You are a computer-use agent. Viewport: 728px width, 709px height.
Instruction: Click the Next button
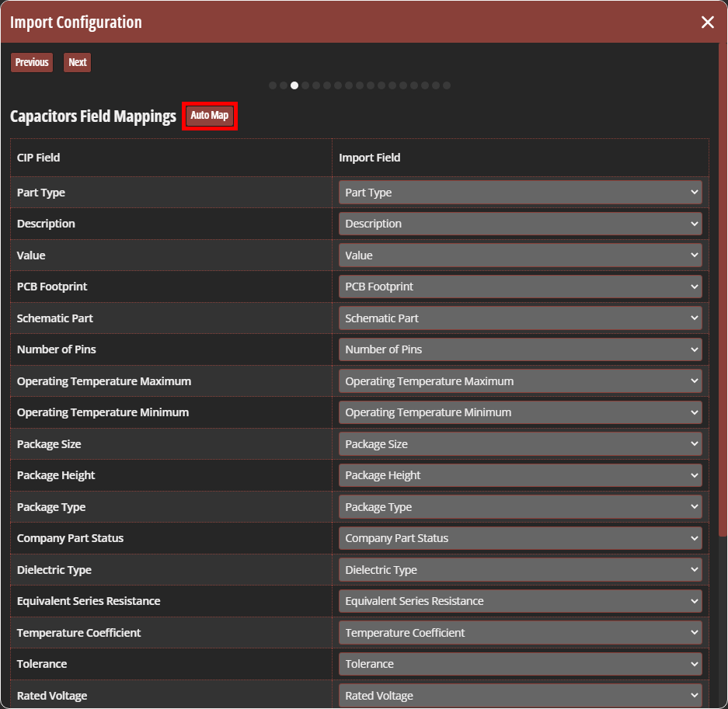coord(77,62)
